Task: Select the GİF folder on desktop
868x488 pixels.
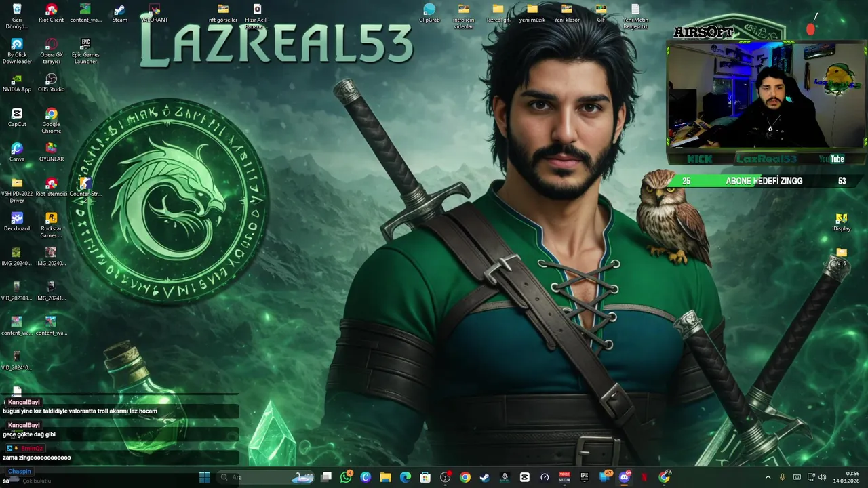Action: 601,13
